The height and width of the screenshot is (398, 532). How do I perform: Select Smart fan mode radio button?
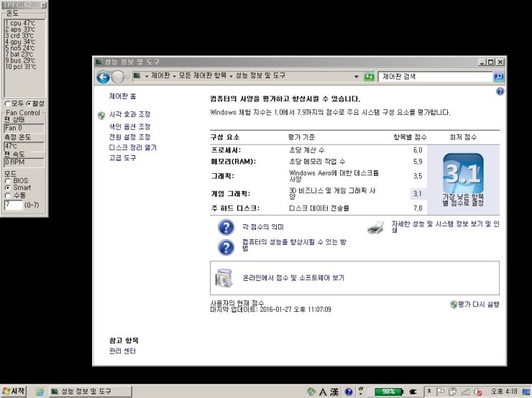(x=7, y=188)
